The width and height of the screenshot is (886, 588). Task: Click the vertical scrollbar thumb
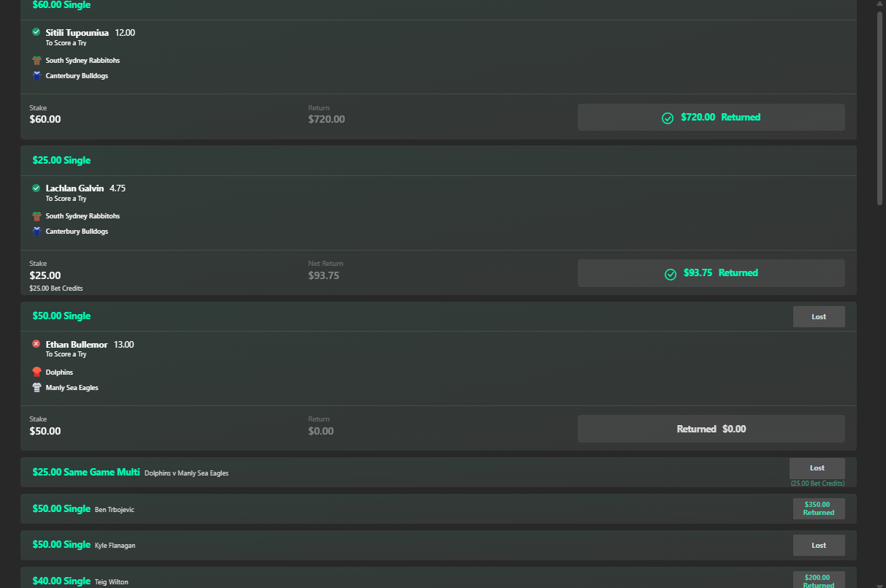pyautogui.click(x=879, y=107)
